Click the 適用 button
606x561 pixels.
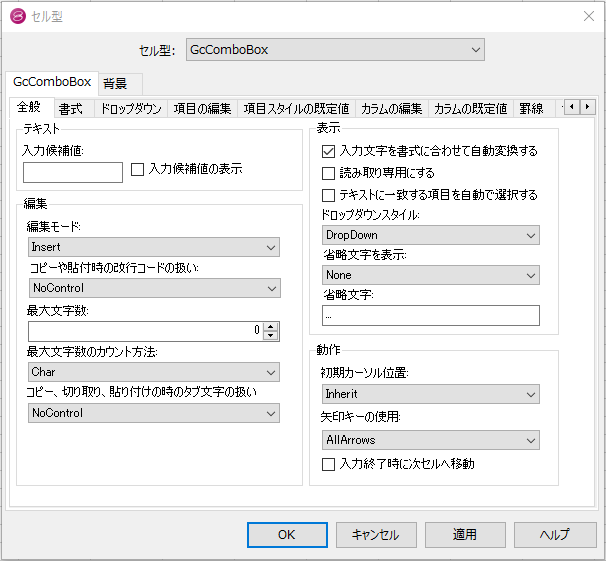coord(465,535)
